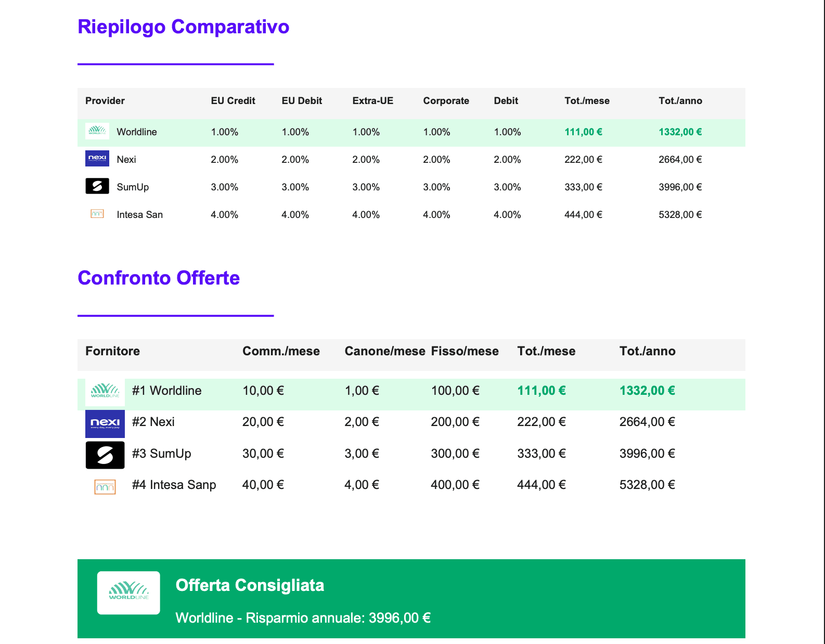Click Nexi's 2664,00 € in Riepilogo table

(680, 160)
